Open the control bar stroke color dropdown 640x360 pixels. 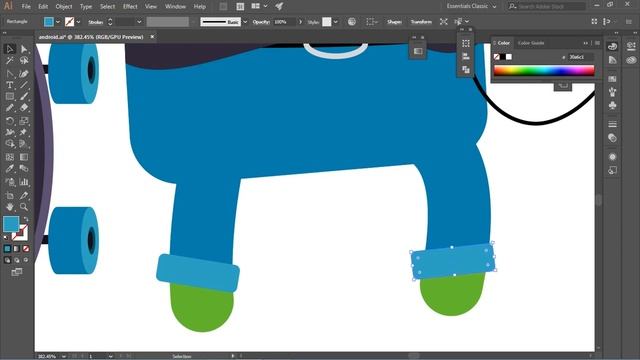[x=78, y=22]
